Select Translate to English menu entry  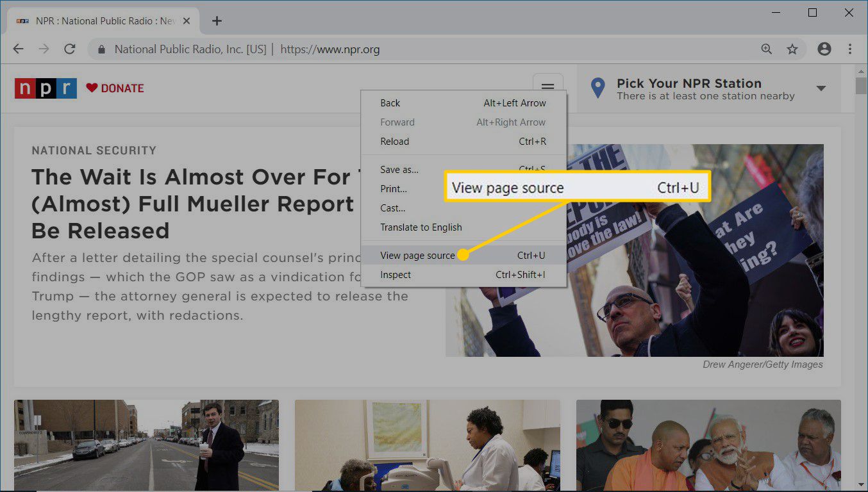(x=421, y=227)
